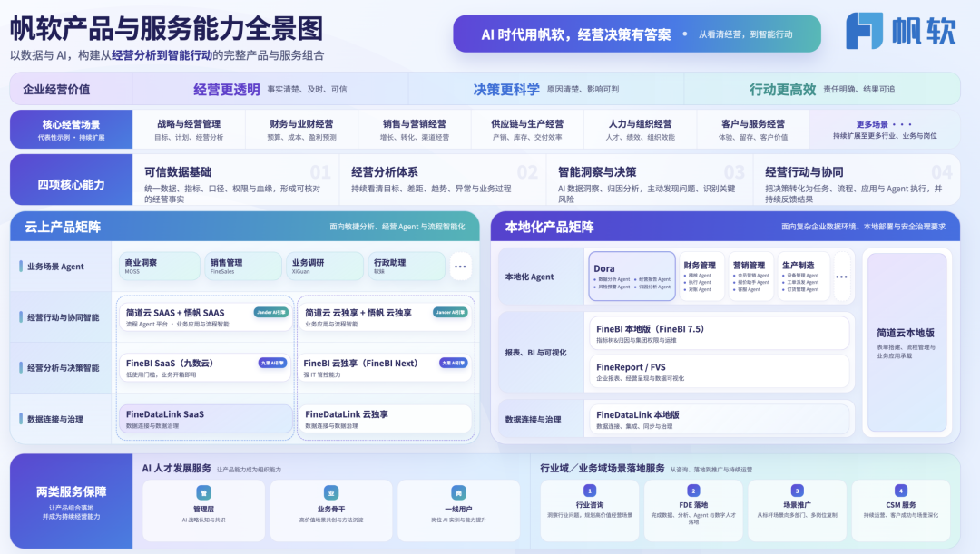Open 更多场景 to see more scenarios
Image resolution: width=980 pixels, height=554 pixels.
pos(885,130)
